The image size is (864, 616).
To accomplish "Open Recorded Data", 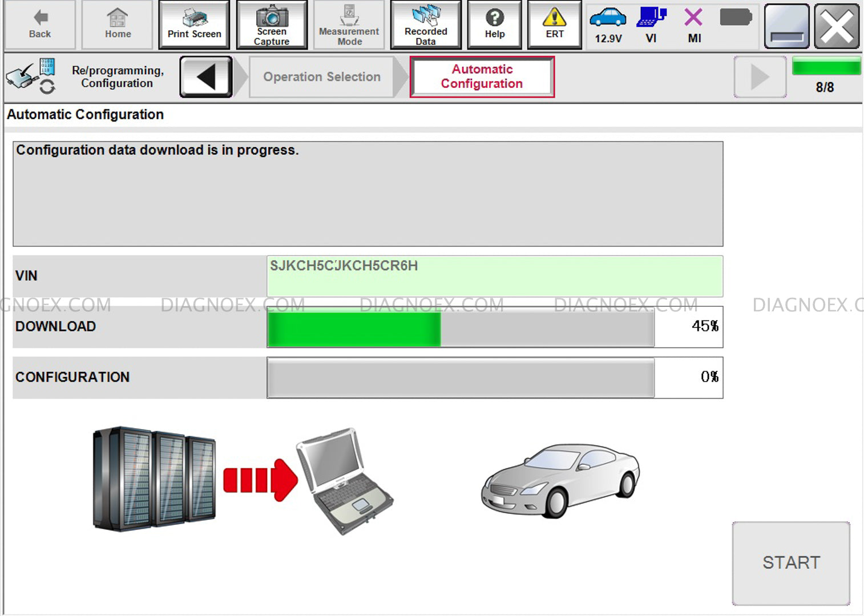I will coord(426,25).
